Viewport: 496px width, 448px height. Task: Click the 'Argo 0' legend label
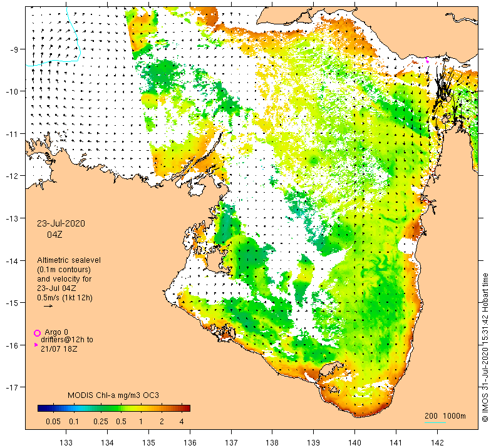point(56,332)
